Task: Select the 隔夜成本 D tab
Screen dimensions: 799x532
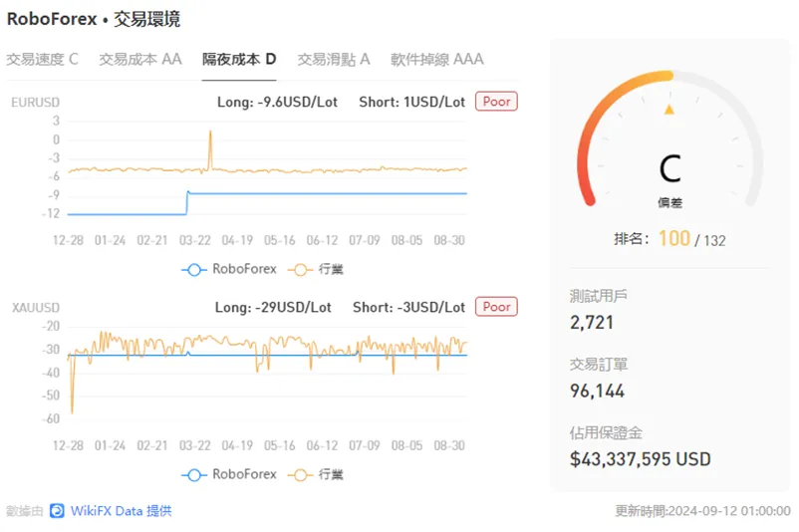Action: point(239,59)
